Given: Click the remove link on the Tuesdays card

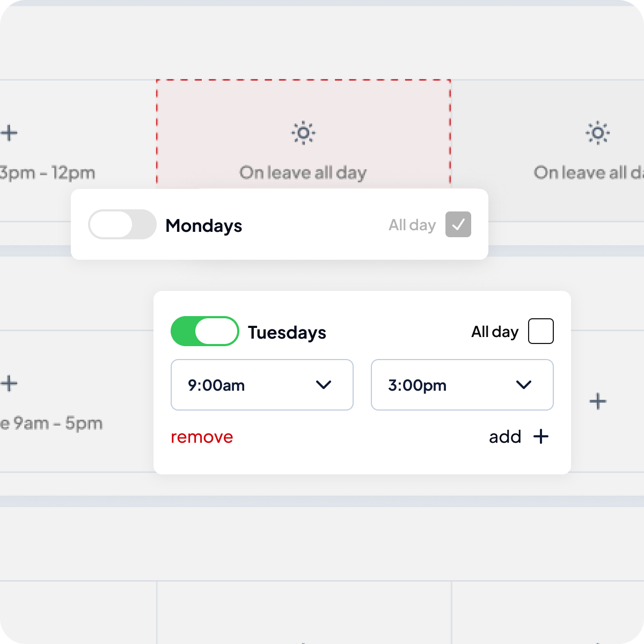Looking at the screenshot, I should [201, 437].
